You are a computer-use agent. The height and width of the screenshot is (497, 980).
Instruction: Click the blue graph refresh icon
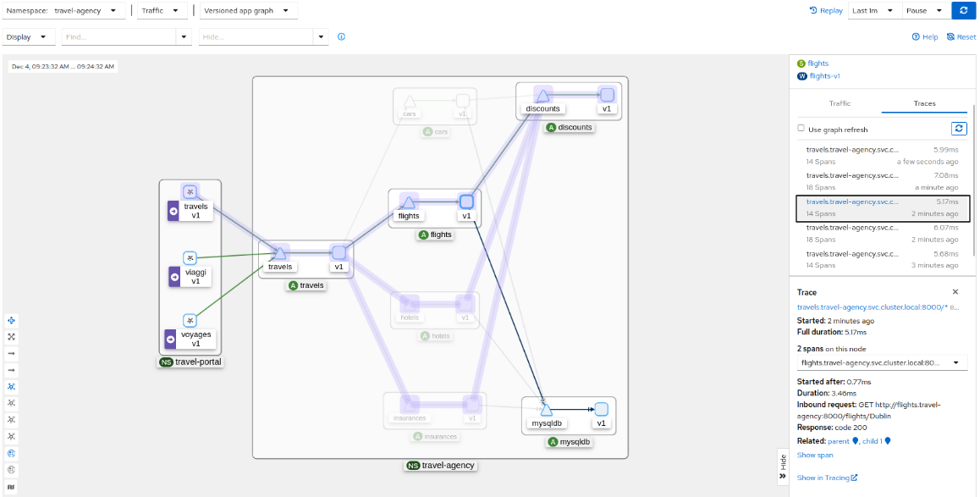(963, 12)
